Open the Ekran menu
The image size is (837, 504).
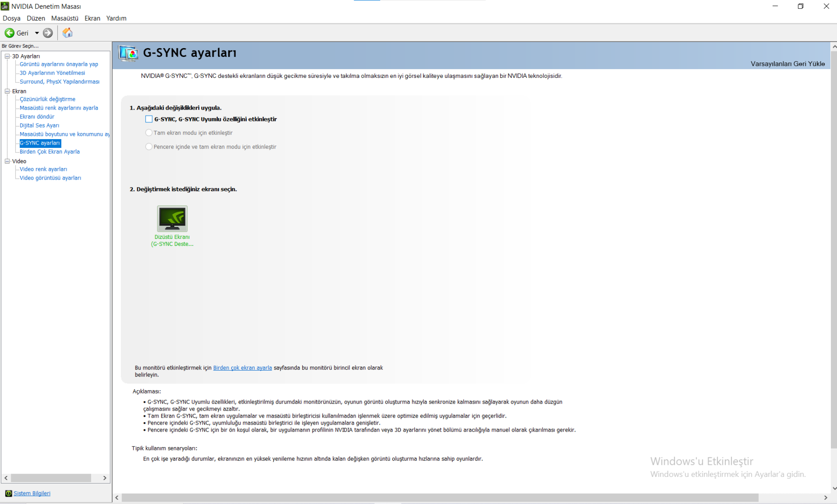point(92,18)
